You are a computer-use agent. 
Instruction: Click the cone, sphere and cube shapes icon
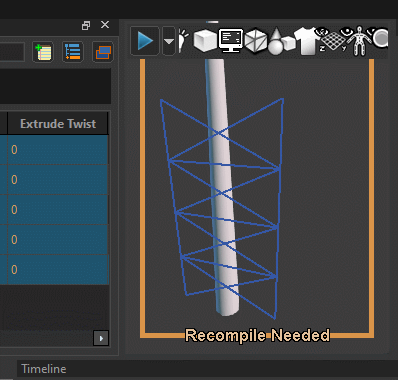(281, 41)
